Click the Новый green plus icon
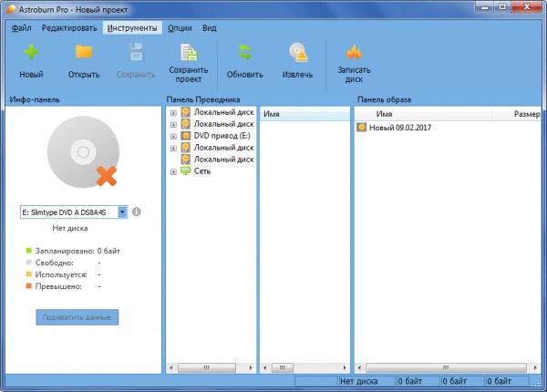Screen dimensions: 547x392 31,54
